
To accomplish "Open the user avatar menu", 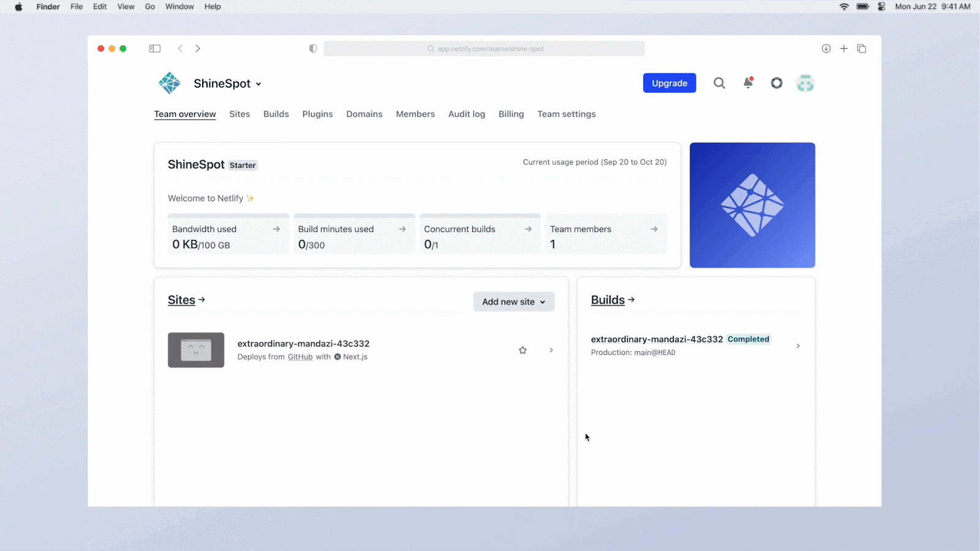I will click(x=805, y=83).
